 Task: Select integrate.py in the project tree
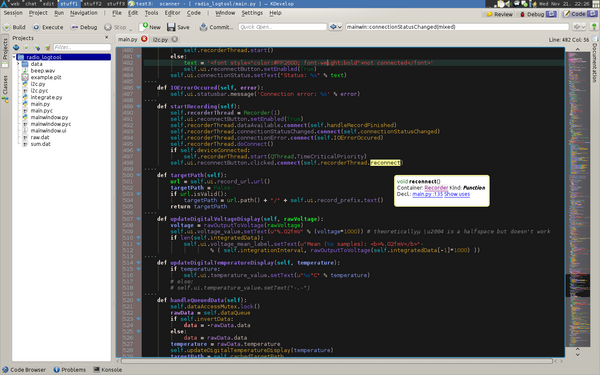point(46,98)
